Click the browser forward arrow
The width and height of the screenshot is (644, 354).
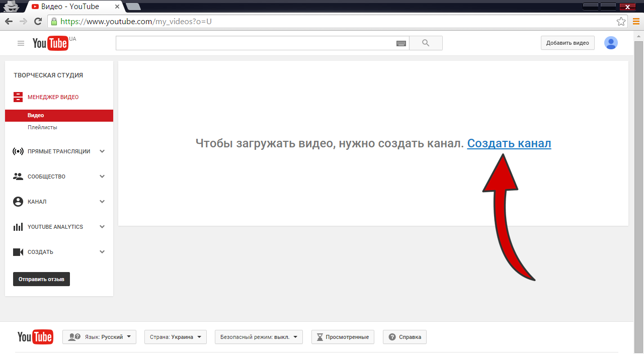(x=23, y=21)
